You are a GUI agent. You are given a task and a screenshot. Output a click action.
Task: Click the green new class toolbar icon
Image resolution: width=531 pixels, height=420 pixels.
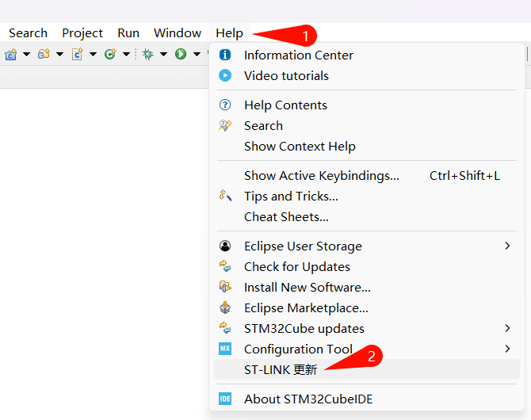point(110,54)
